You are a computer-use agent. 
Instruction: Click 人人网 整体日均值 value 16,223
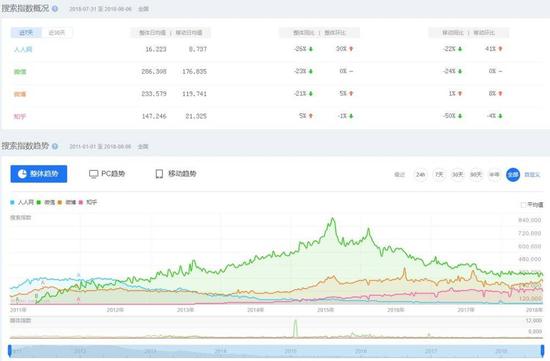[x=156, y=49]
